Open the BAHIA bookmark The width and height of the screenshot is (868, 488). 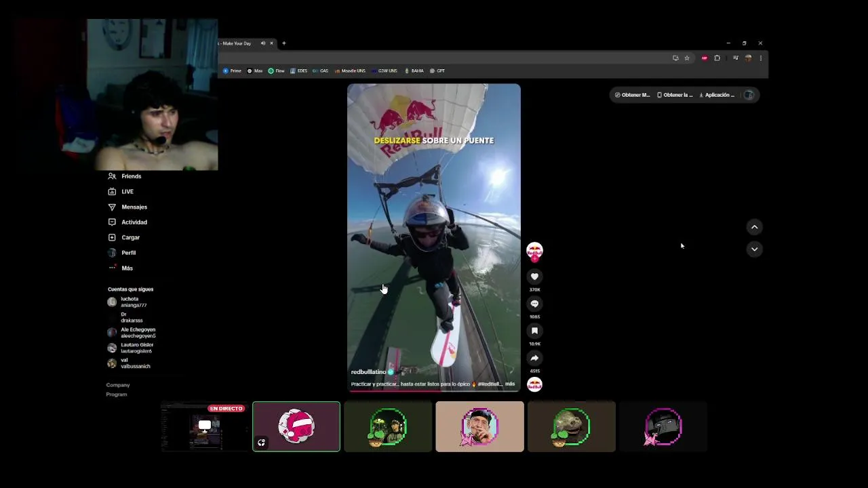tap(414, 70)
